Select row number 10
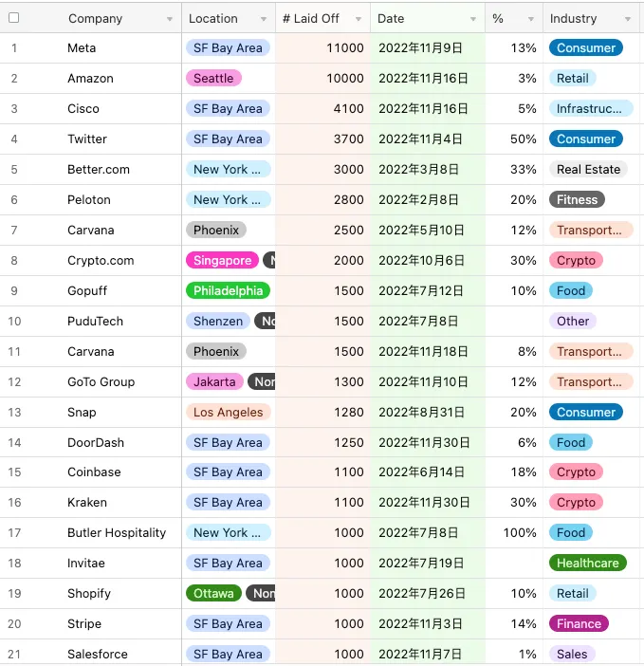The image size is (644, 666). click(x=14, y=322)
